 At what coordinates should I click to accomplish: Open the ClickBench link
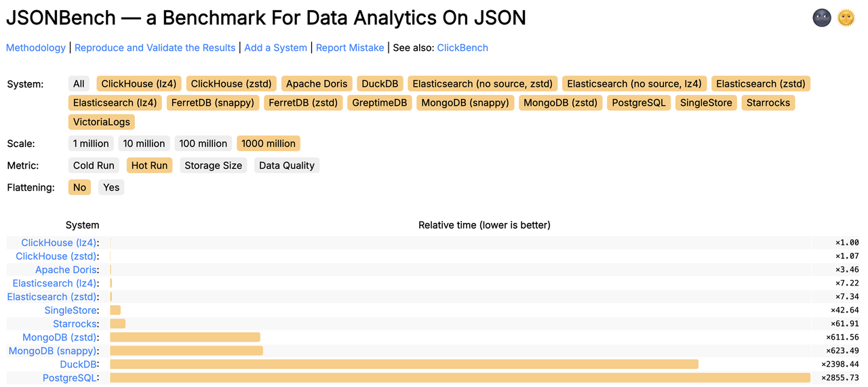(462, 47)
